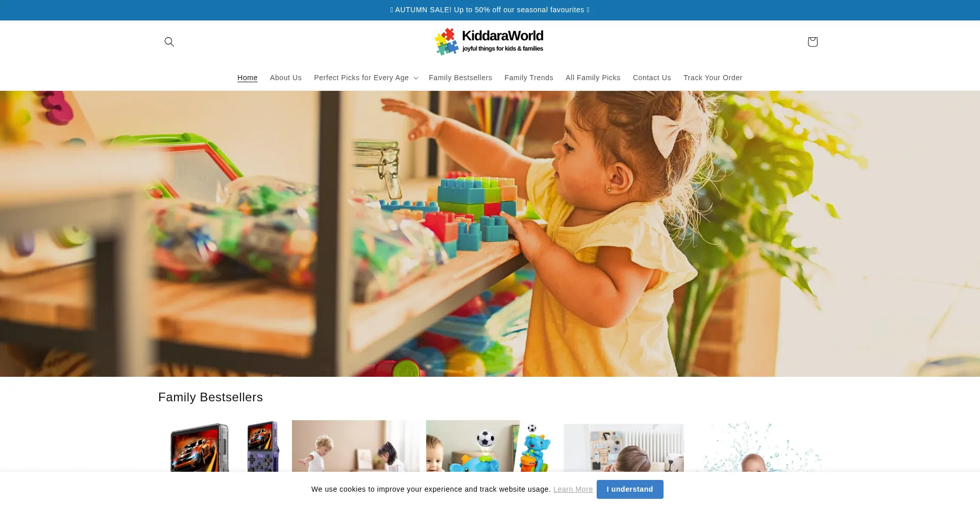Go to the Home menu item
The image size is (980, 507).
click(x=247, y=78)
